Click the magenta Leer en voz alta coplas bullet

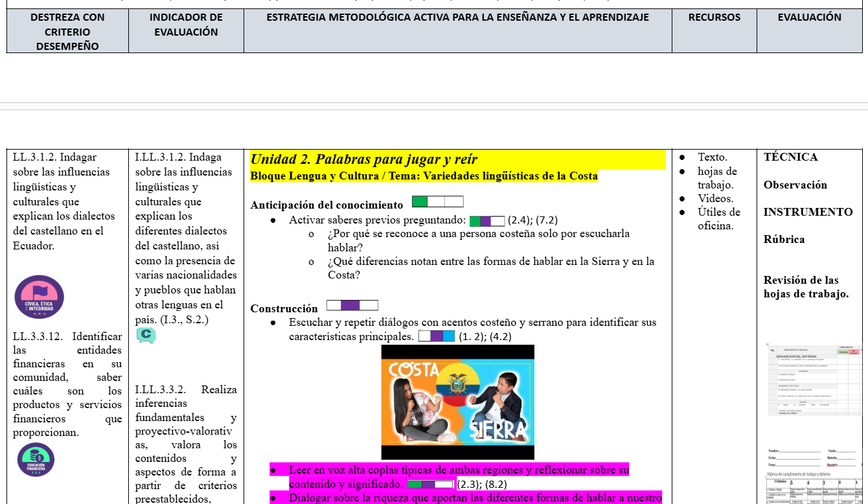point(459,477)
